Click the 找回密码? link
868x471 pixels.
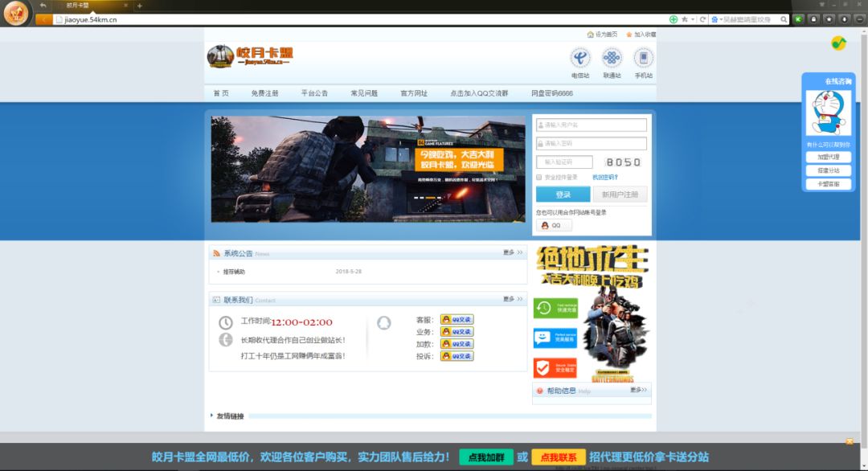(605, 177)
